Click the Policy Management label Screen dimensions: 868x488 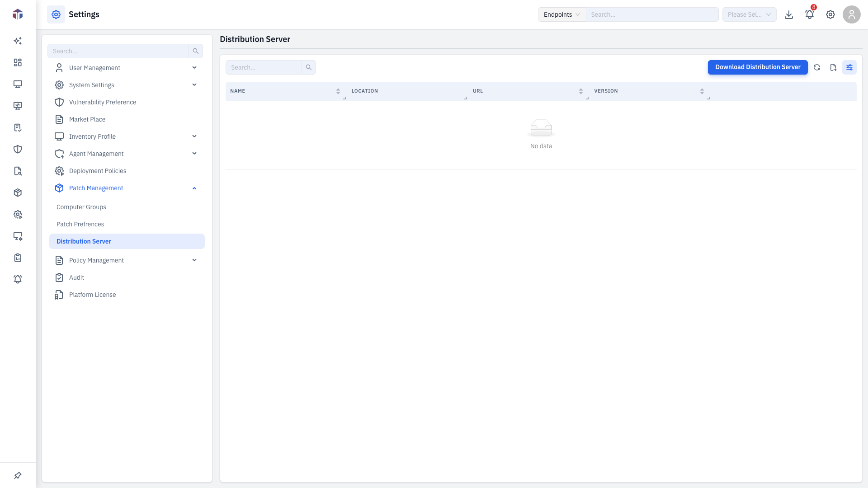tap(96, 260)
